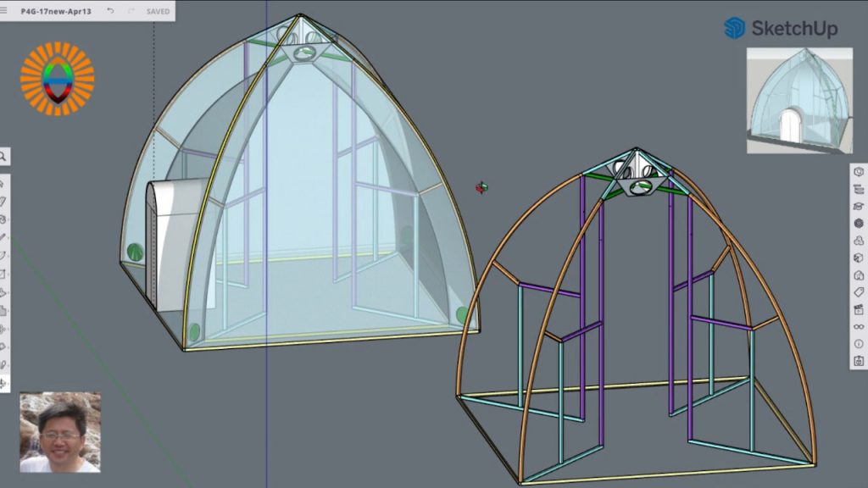Select the Rectangle tool
The width and height of the screenshot is (868, 488).
coord(4,273)
